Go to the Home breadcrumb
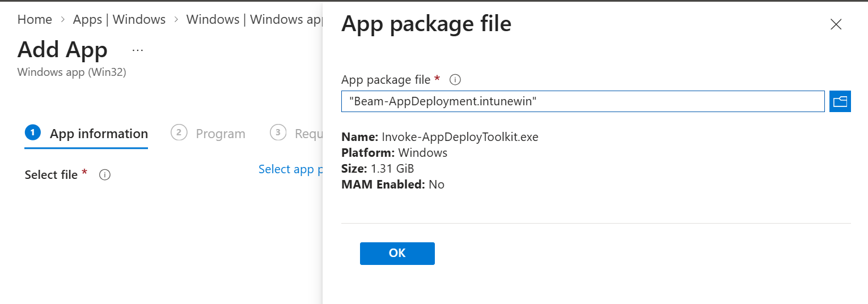The width and height of the screenshot is (868, 304). pyautogui.click(x=35, y=19)
